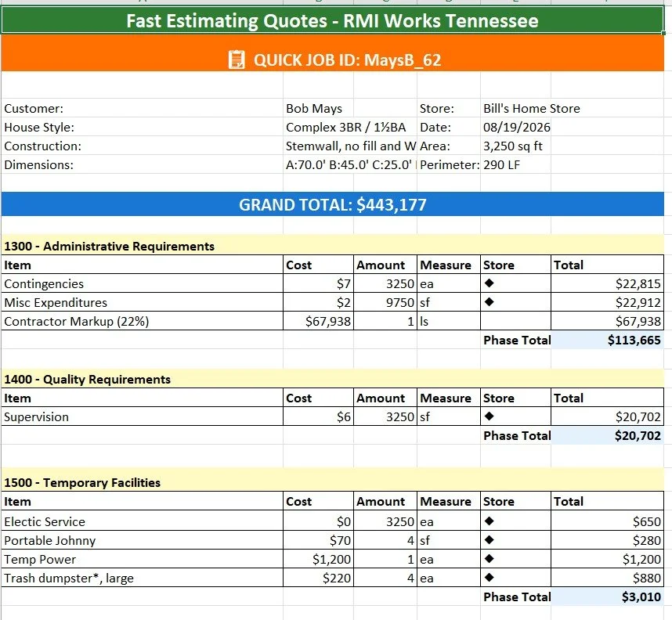Click the customer name Bob Mays
Image resolution: width=672 pixels, height=620 pixels.
(x=314, y=108)
